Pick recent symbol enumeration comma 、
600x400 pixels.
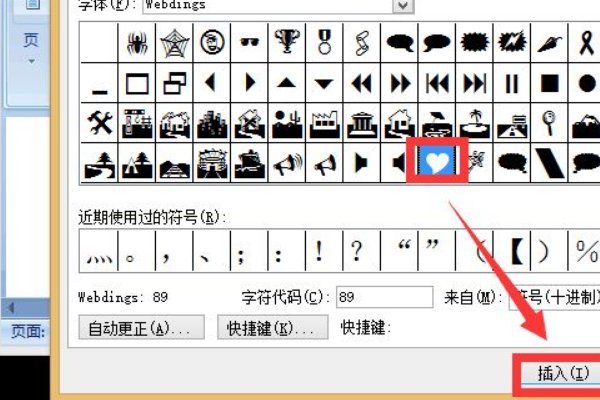[212, 251]
